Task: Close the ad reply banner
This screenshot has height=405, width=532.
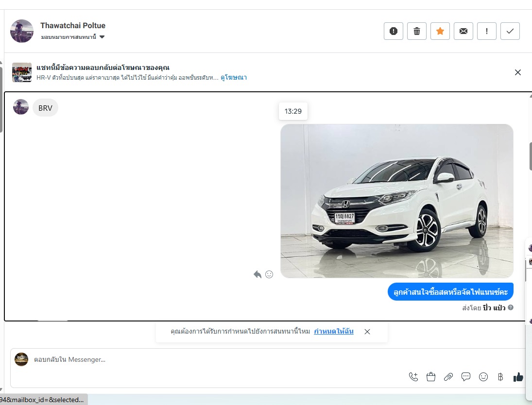Action: click(517, 72)
